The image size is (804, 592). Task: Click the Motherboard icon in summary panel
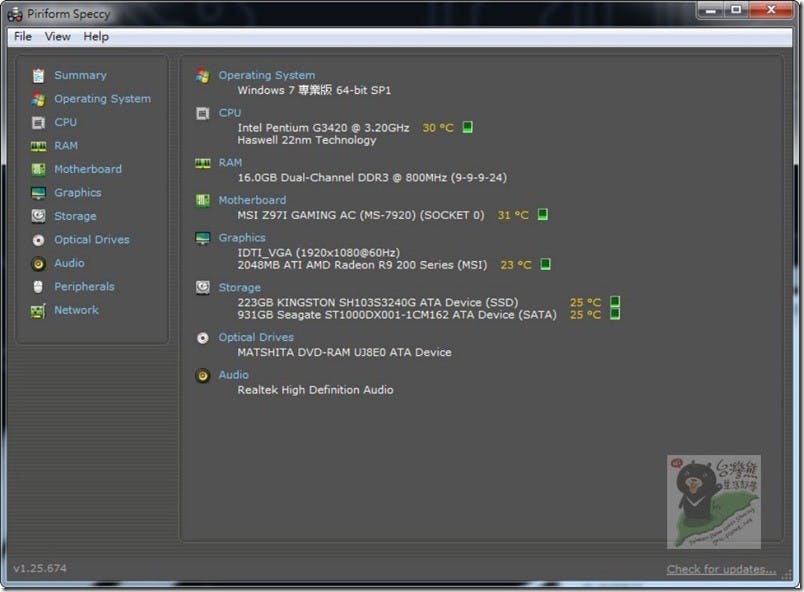click(x=203, y=200)
